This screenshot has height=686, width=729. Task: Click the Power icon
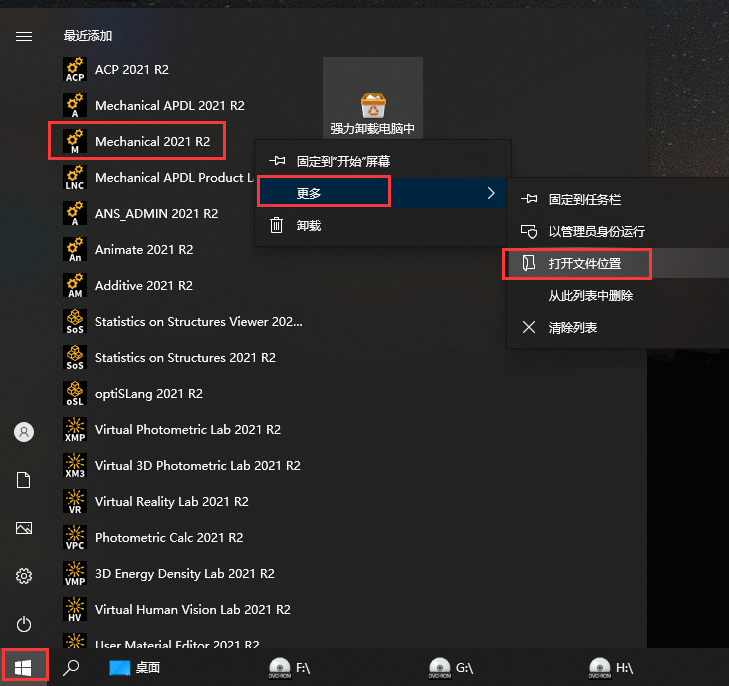tap(24, 624)
